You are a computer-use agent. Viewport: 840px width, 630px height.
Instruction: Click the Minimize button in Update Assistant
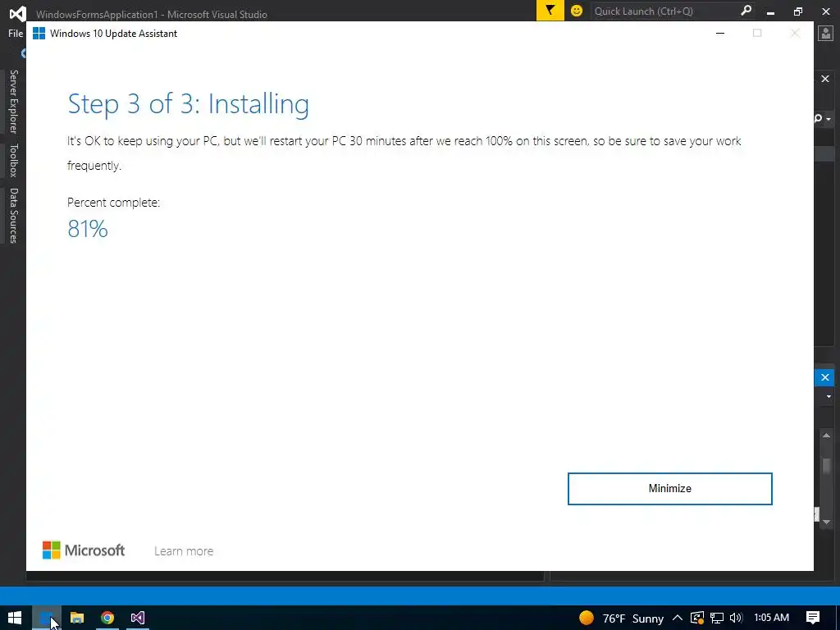[x=669, y=489]
